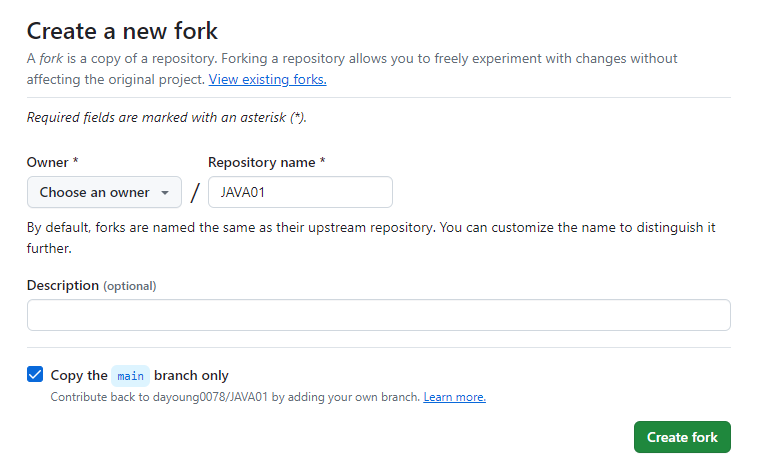Screen dimensions: 771x476
Task: Expand the Choose an owner dropdown
Action: pos(104,192)
